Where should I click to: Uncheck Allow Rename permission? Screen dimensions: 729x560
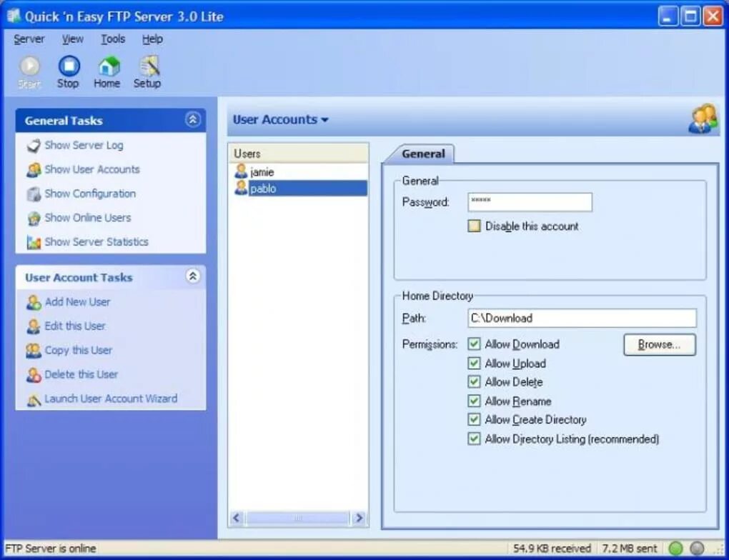[x=474, y=401]
